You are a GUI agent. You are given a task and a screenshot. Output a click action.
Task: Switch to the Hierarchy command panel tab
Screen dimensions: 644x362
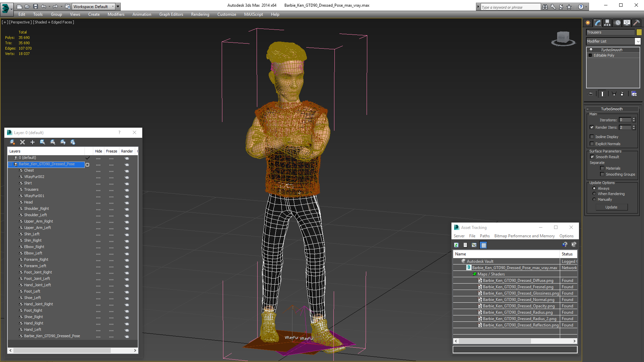(607, 23)
